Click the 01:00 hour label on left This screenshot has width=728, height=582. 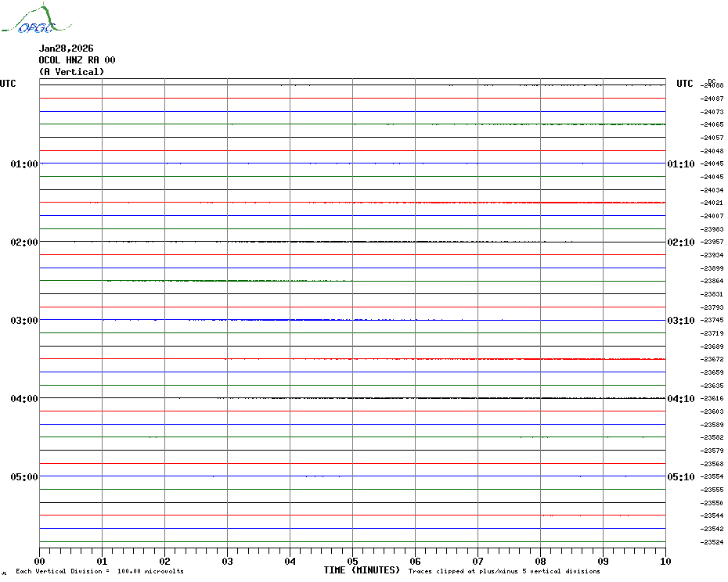[24, 164]
